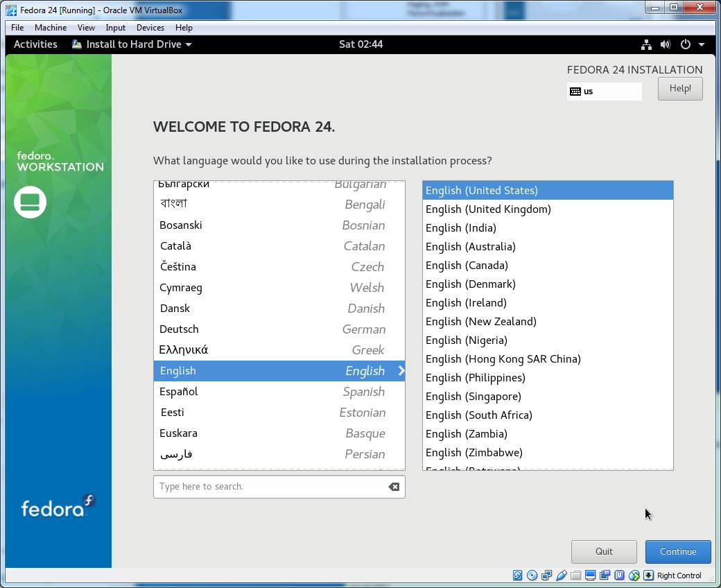Click the clock showing Sat 02:44
Image resolution: width=721 pixels, height=588 pixels.
pos(361,44)
